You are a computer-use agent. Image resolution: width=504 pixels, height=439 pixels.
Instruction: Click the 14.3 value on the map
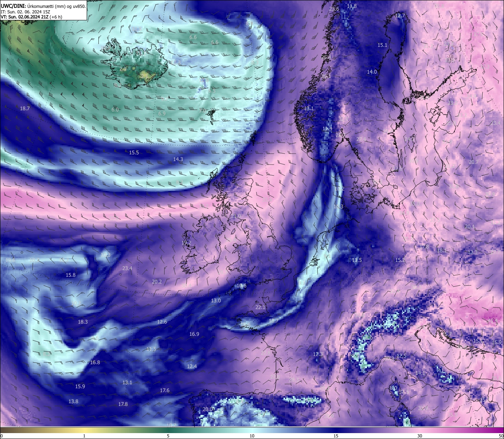pyautogui.click(x=178, y=159)
